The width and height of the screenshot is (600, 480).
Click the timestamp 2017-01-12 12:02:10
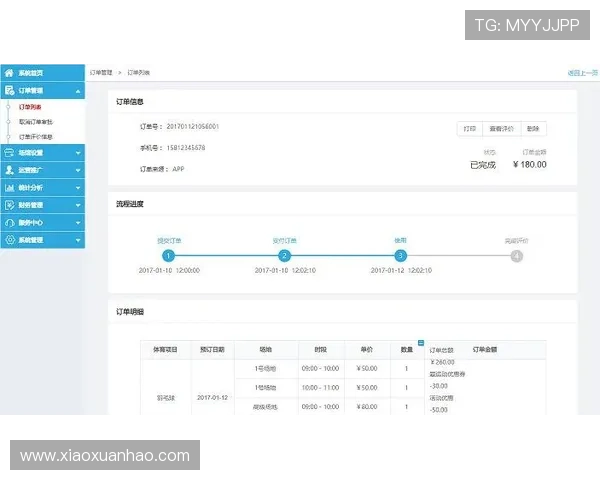(401, 271)
